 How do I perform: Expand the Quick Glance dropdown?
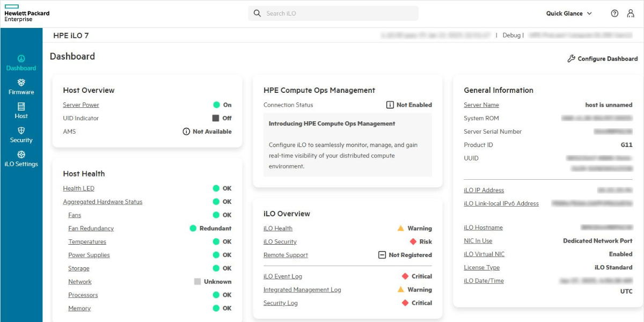(569, 13)
